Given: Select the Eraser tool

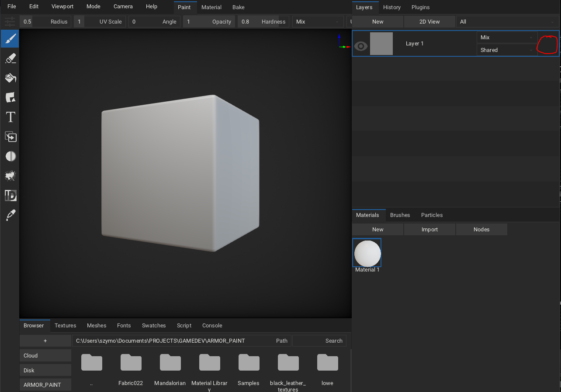Looking at the screenshot, I should tap(10, 58).
